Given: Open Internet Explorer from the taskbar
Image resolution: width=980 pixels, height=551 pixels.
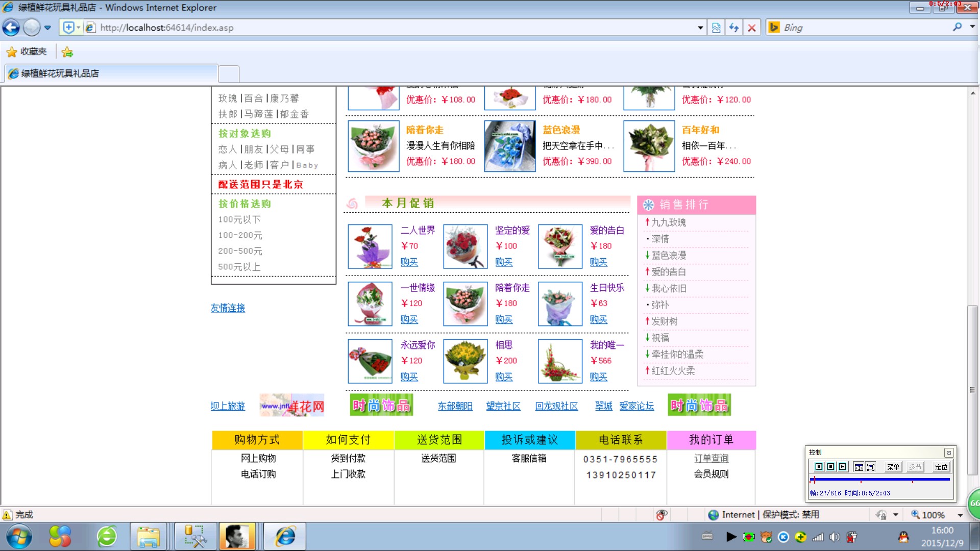Looking at the screenshot, I should (x=285, y=536).
